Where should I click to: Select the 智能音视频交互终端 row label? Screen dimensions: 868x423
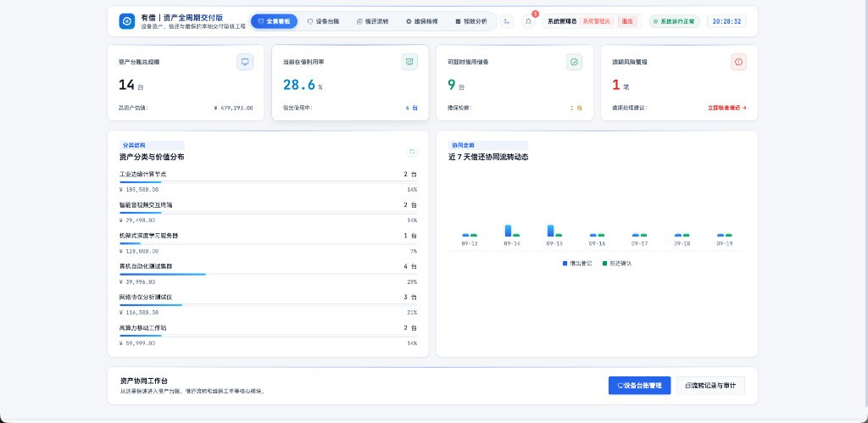146,205
